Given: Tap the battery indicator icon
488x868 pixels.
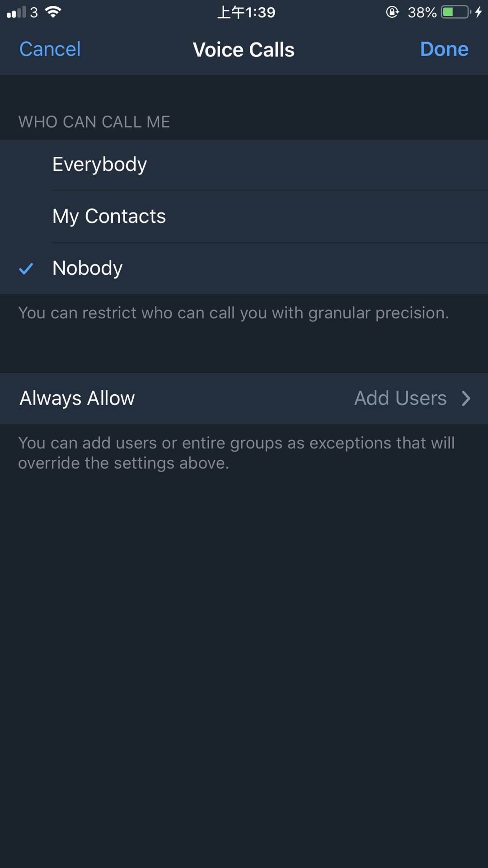Looking at the screenshot, I should point(456,12).
